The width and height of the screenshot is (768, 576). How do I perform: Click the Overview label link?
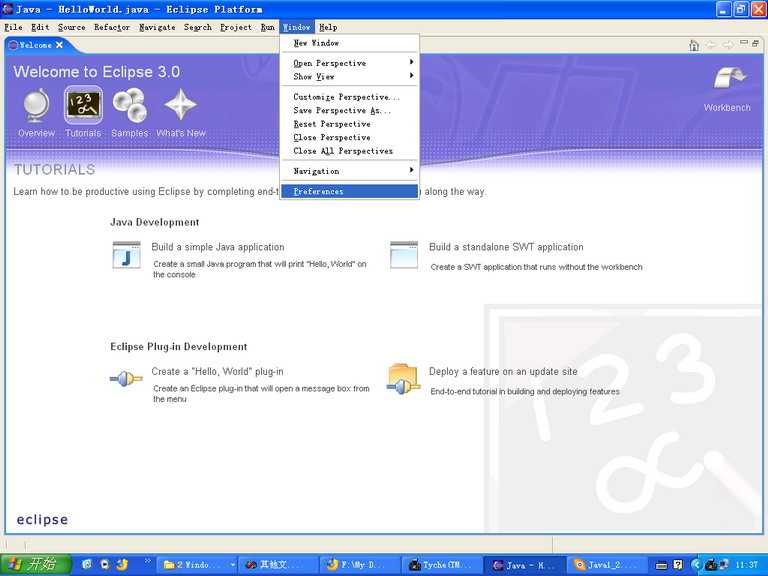pos(36,133)
